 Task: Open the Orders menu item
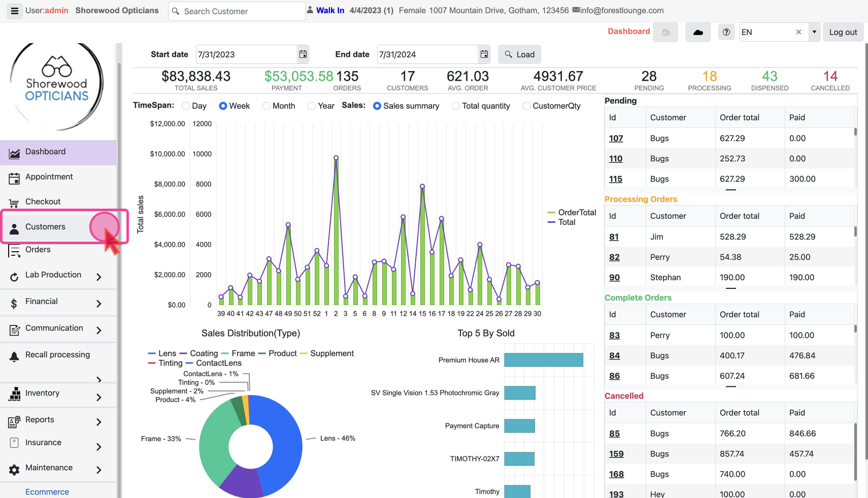[38, 250]
